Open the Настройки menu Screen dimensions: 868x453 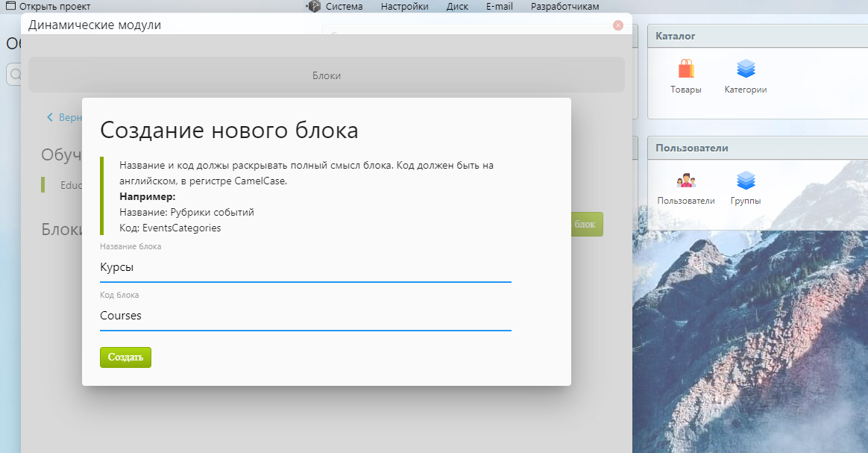tap(404, 7)
